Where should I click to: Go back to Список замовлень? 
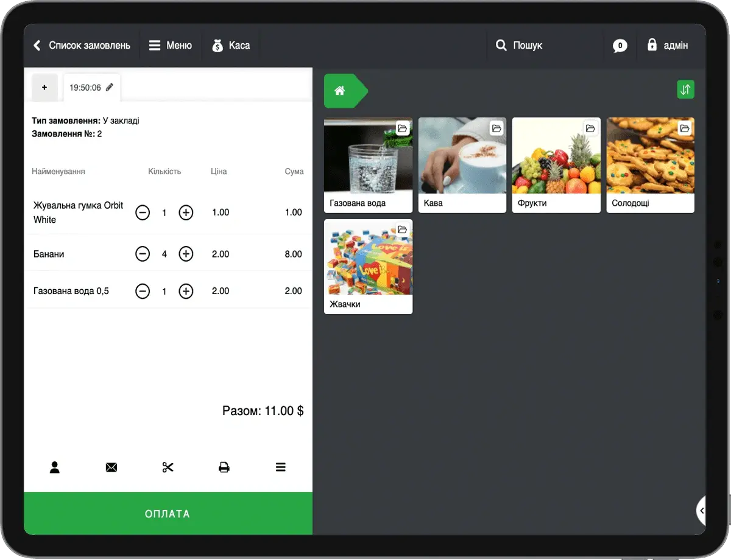tap(82, 46)
